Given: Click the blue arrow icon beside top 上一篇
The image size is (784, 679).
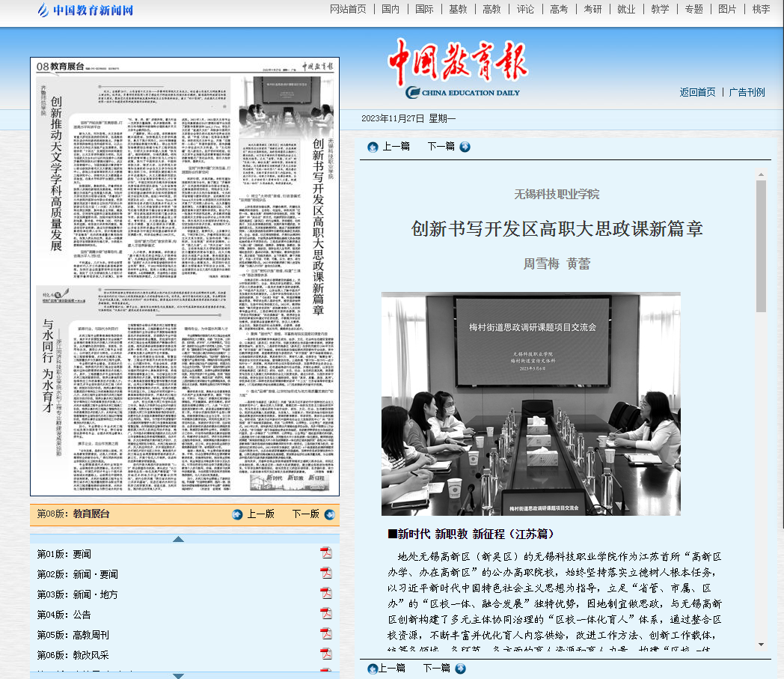Looking at the screenshot, I should point(373,147).
